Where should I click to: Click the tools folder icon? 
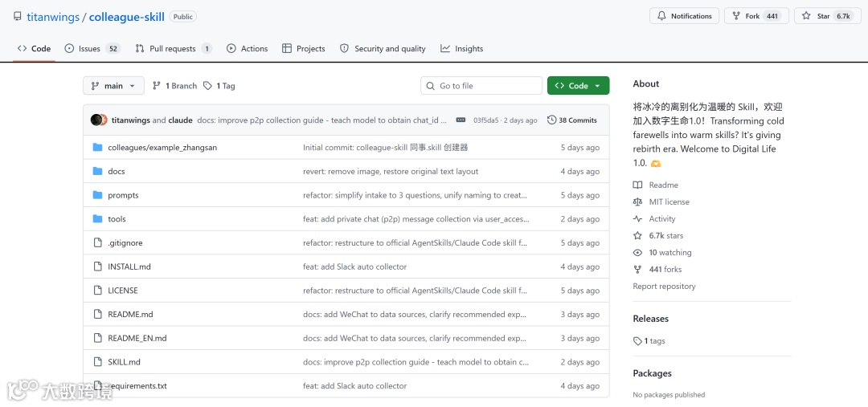coord(98,218)
